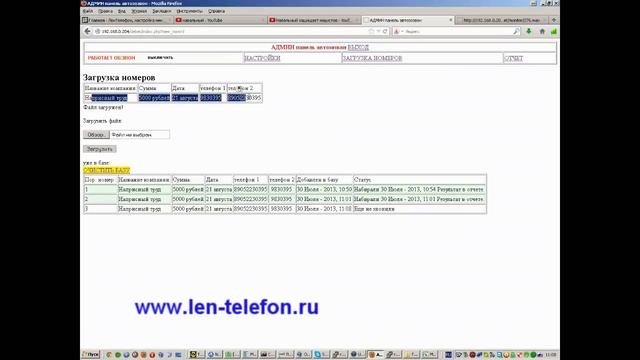
Task: Click the search magnifier icon in search box
Action: point(516,31)
